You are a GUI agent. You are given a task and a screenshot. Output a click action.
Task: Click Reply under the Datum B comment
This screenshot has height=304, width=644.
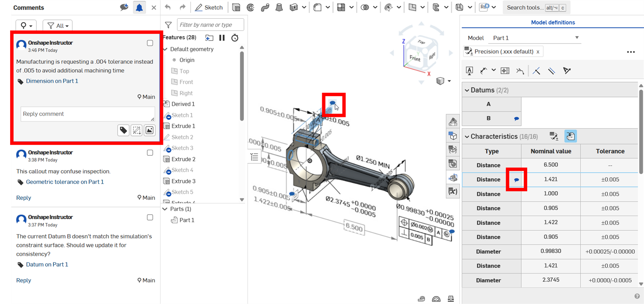(23, 280)
